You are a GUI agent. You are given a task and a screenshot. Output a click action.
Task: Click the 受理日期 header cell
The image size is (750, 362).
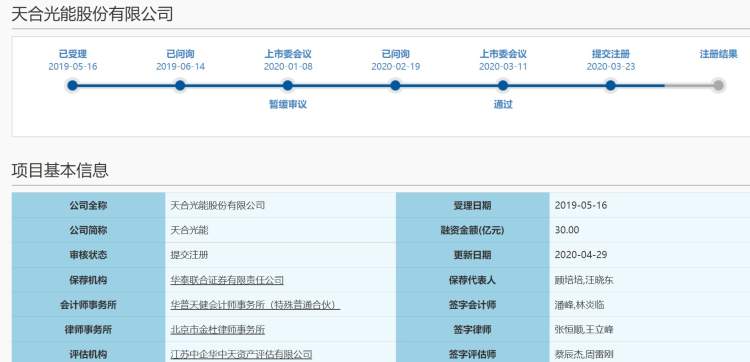pyautogui.click(x=473, y=206)
